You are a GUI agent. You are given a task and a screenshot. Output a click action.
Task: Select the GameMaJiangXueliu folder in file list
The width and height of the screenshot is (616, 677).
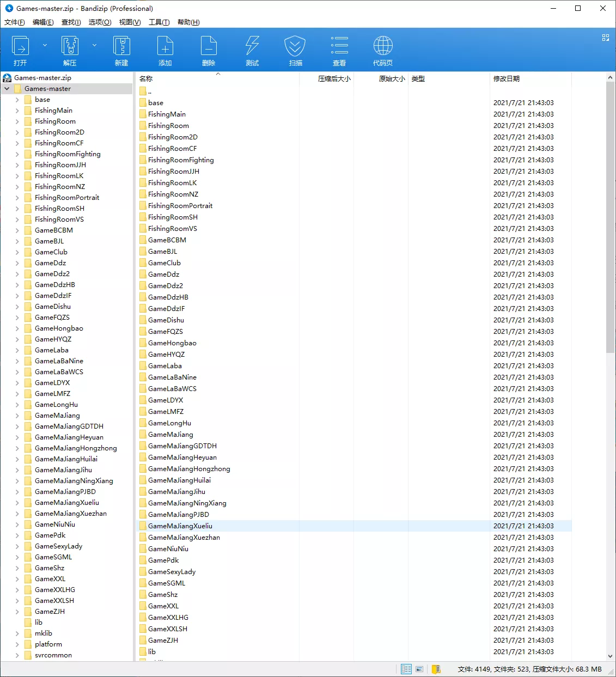click(x=180, y=526)
